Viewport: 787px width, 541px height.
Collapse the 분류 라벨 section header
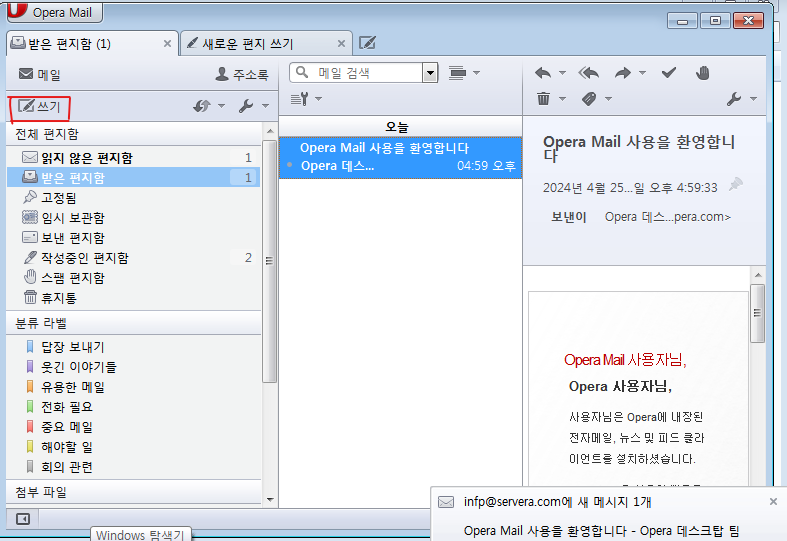point(134,323)
